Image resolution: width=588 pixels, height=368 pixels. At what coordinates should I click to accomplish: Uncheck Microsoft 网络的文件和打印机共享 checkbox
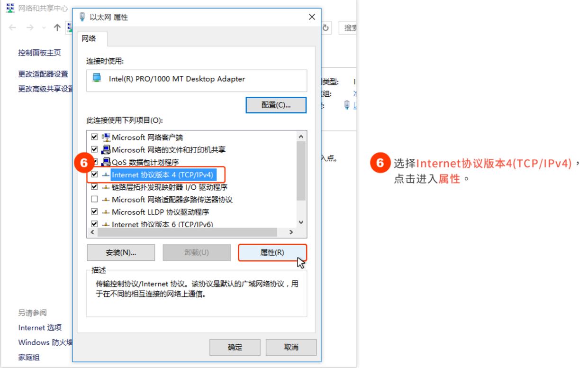(x=94, y=150)
